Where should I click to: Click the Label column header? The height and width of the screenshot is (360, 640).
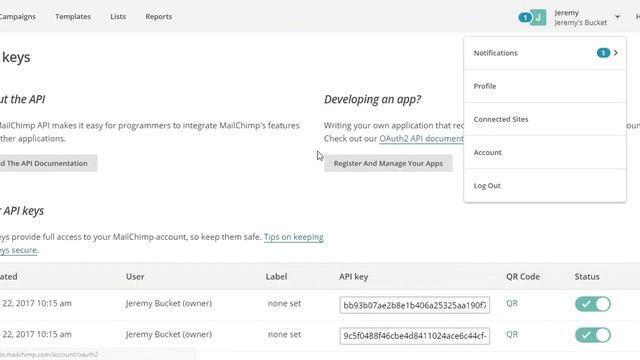(276, 276)
